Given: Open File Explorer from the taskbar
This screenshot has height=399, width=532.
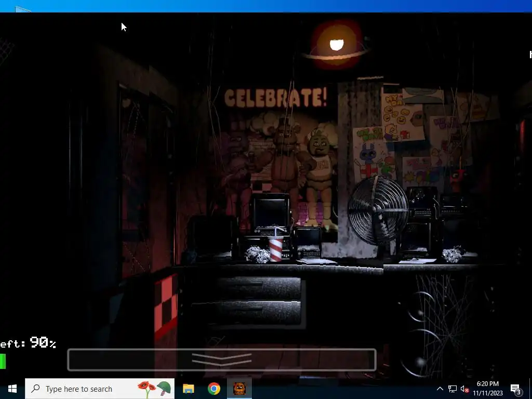Looking at the screenshot, I should (x=188, y=389).
